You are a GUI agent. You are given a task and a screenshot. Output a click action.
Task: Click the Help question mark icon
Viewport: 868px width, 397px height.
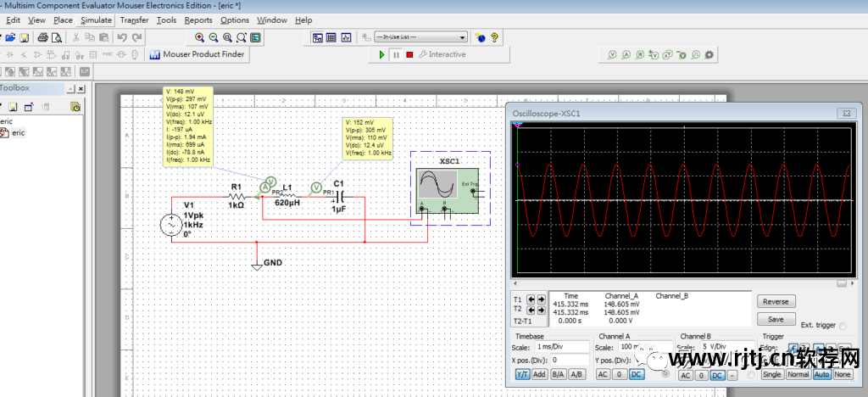(x=494, y=37)
